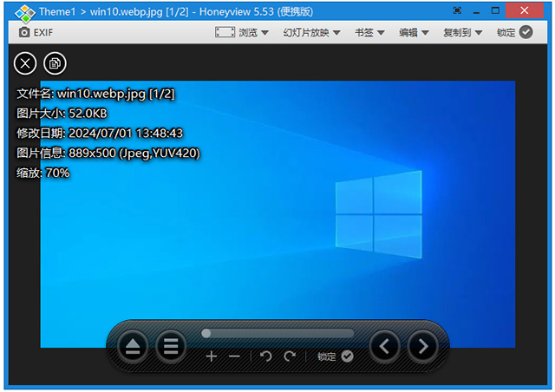
Task: Open the EXIF camera info button
Action: click(x=36, y=33)
